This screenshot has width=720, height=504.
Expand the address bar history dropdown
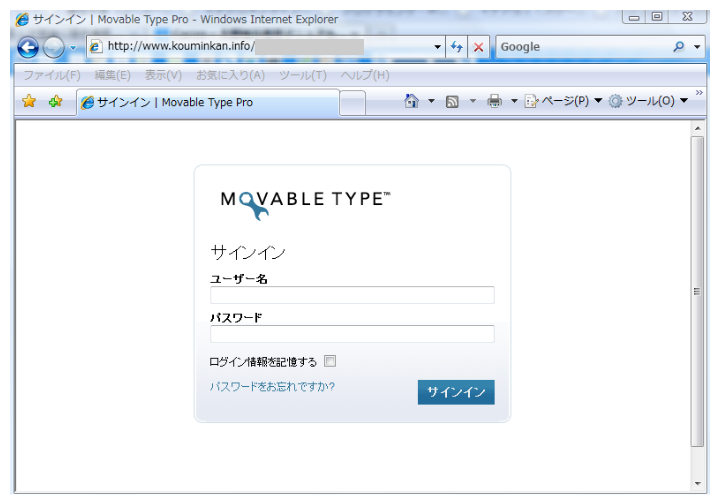437,46
